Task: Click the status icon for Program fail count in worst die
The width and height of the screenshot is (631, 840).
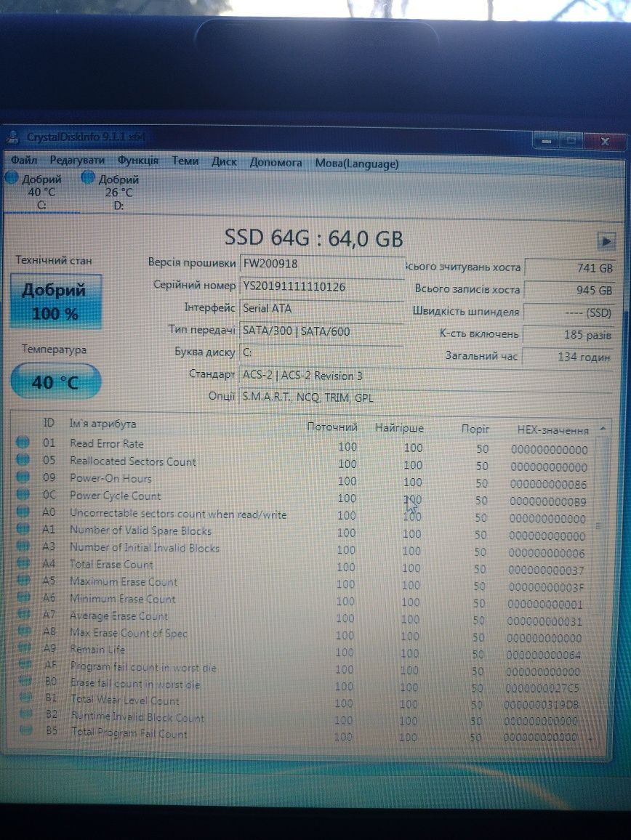Action: point(25,663)
